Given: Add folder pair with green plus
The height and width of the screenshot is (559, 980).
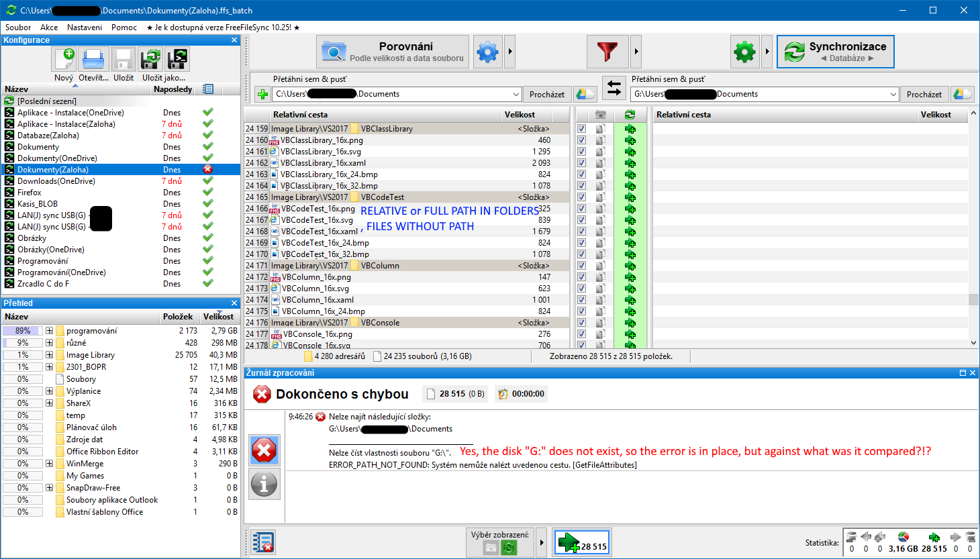Looking at the screenshot, I should tap(262, 95).
